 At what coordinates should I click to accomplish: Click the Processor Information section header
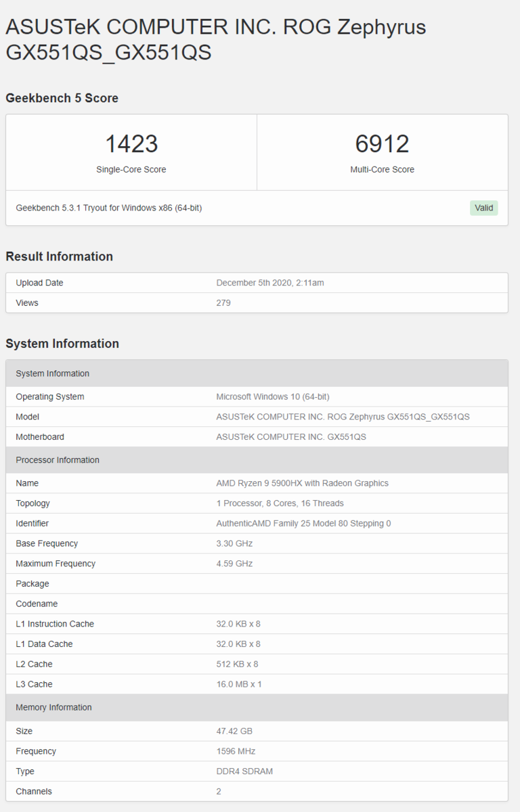tap(257, 460)
